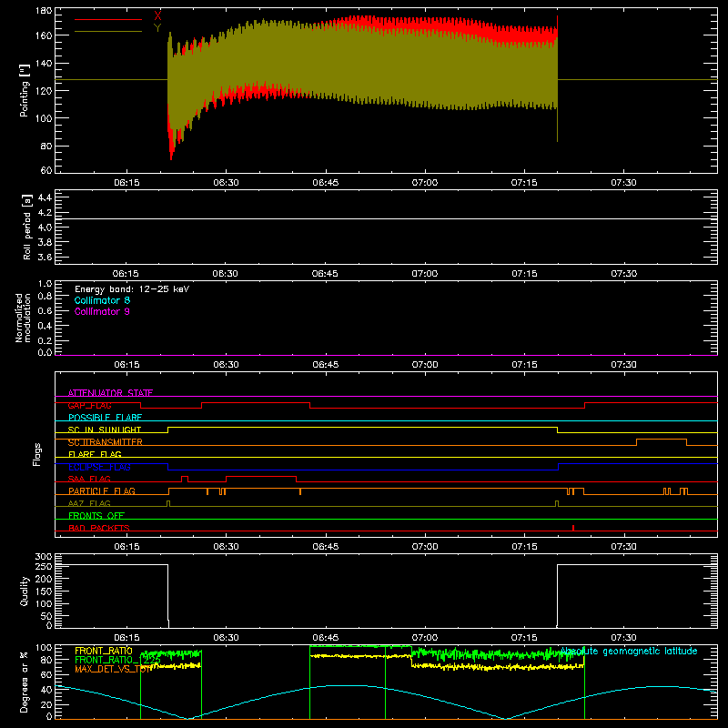Click the '300' tick on Quality axis
This screenshot has height=728, width=728.
[44, 557]
